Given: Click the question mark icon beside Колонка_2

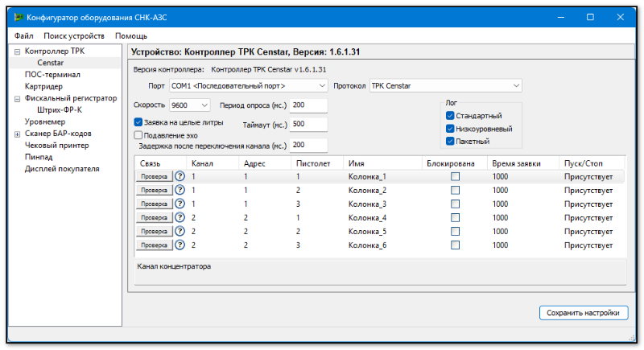Looking at the screenshot, I should pos(180,190).
